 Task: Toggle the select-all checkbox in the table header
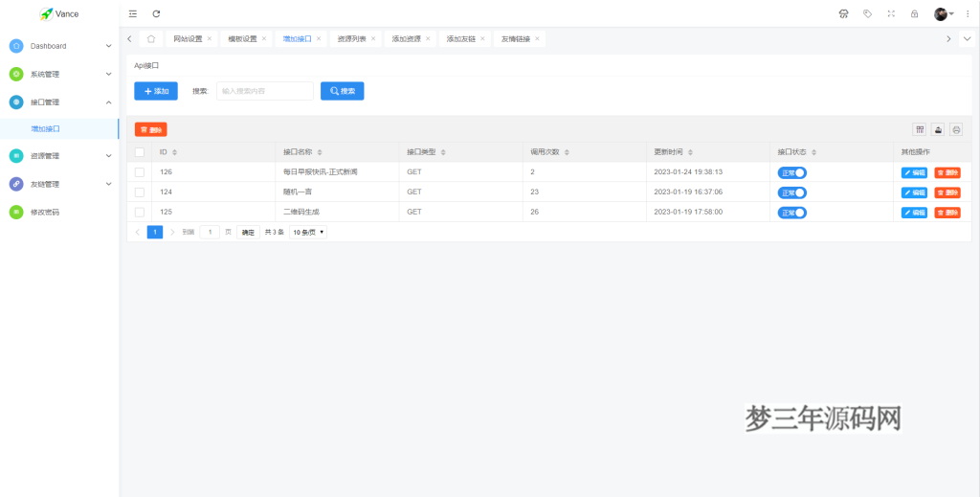(x=140, y=152)
